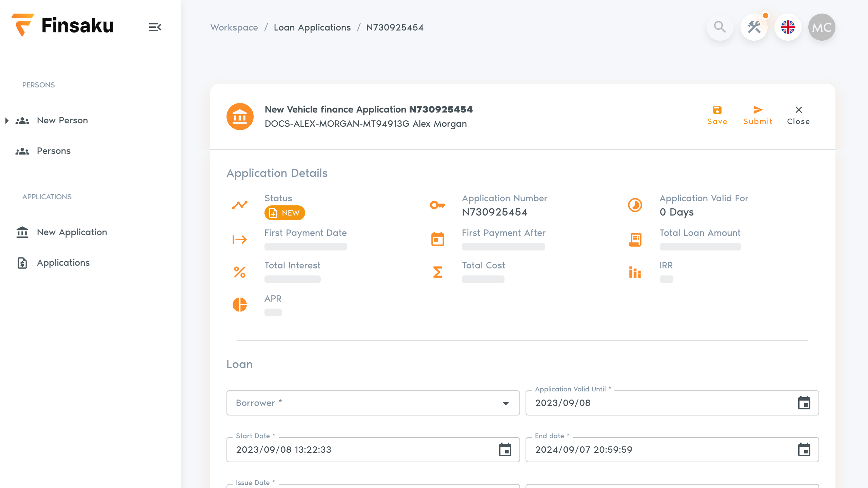Change language via UK flag
Viewport: 868px width, 488px height.
(x=788, y=27)
